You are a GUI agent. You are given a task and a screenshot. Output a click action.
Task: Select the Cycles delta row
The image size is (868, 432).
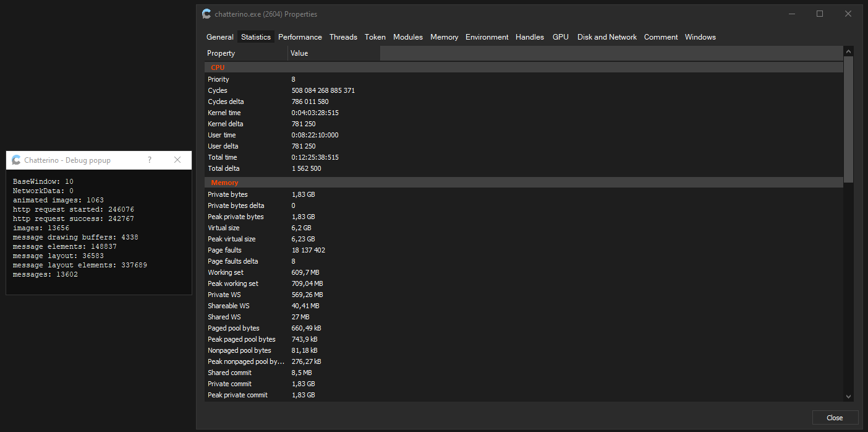tap(524, 102)
